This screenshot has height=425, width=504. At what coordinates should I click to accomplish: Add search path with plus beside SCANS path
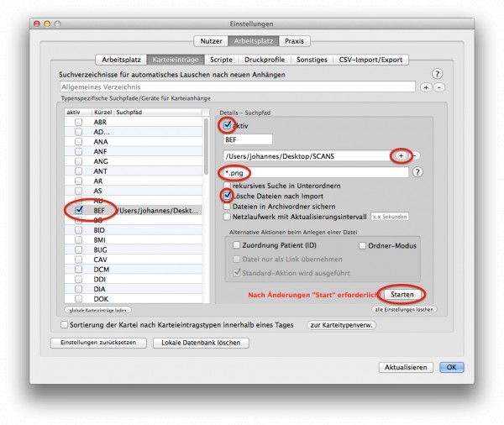pos(401,156)
